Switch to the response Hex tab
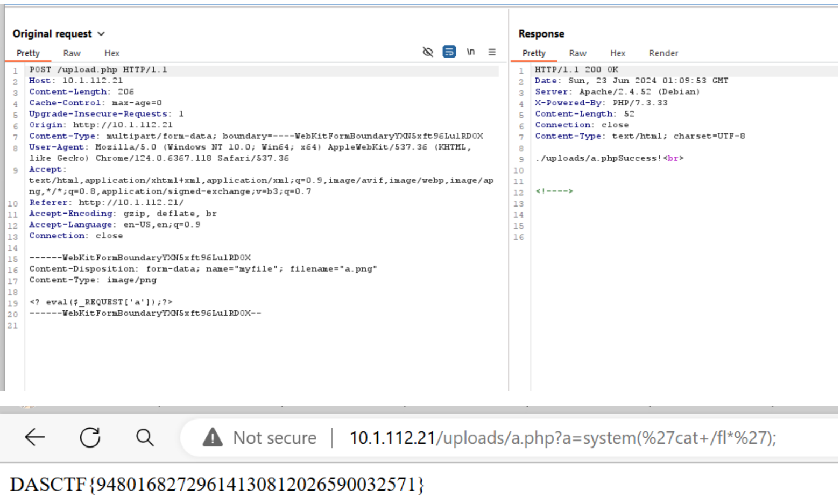Viewport: 840px width, 504px height. pyautogui.click(x=618, y=53)
